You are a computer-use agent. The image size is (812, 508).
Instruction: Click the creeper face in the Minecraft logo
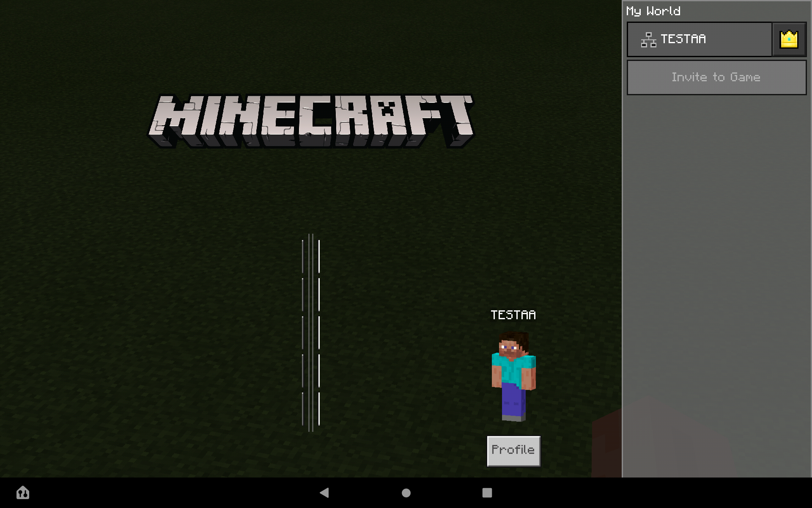coord(387,109)
